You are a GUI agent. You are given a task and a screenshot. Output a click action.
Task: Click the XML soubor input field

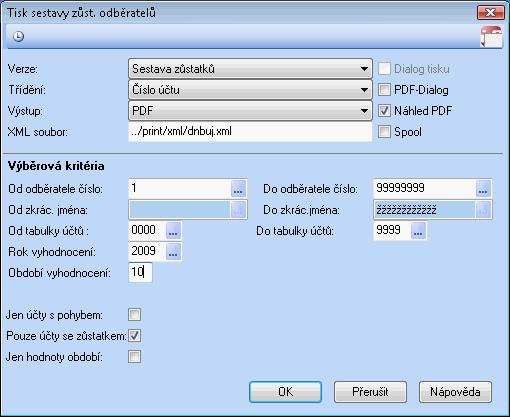(250, 132)
